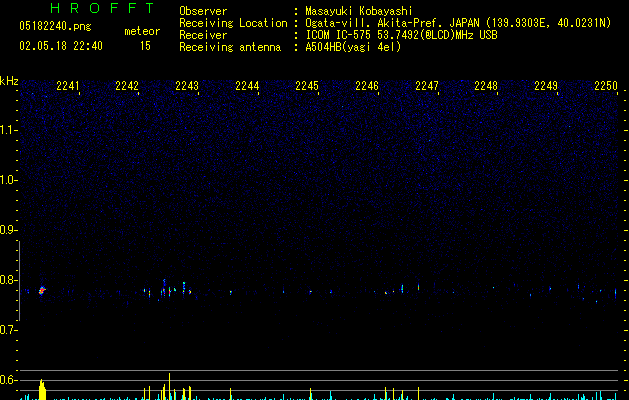
Task: Click the 2243 time axis marker
Action: [187, 86]
